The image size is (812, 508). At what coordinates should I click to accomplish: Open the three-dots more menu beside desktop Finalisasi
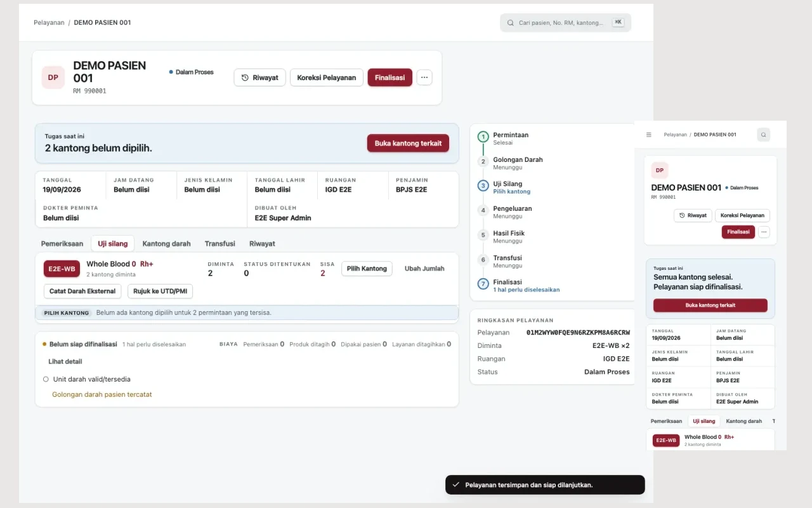[x=425, y=77]
